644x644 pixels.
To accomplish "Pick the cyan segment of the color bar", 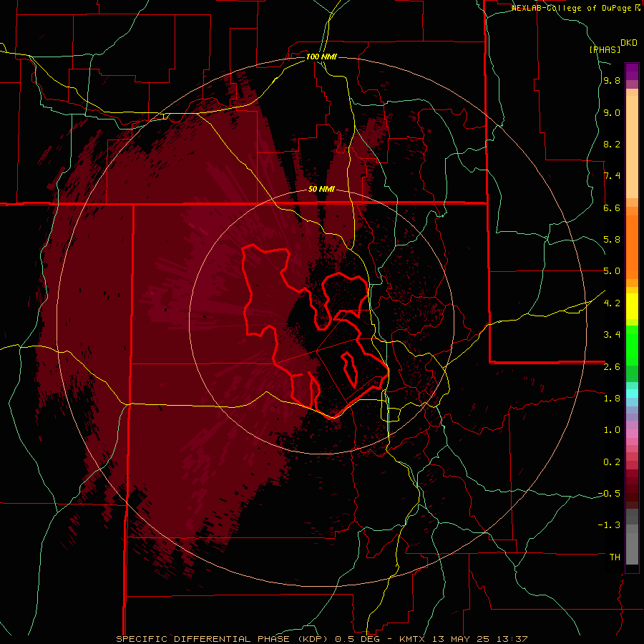I will click(632, 394).
